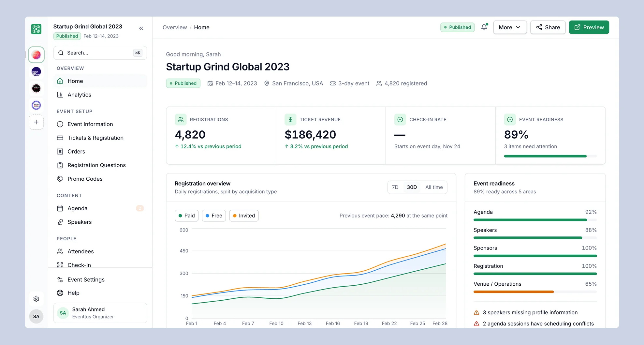Open Registration Questions
Screen dimensions: 644x345
(x=100, y=165)
